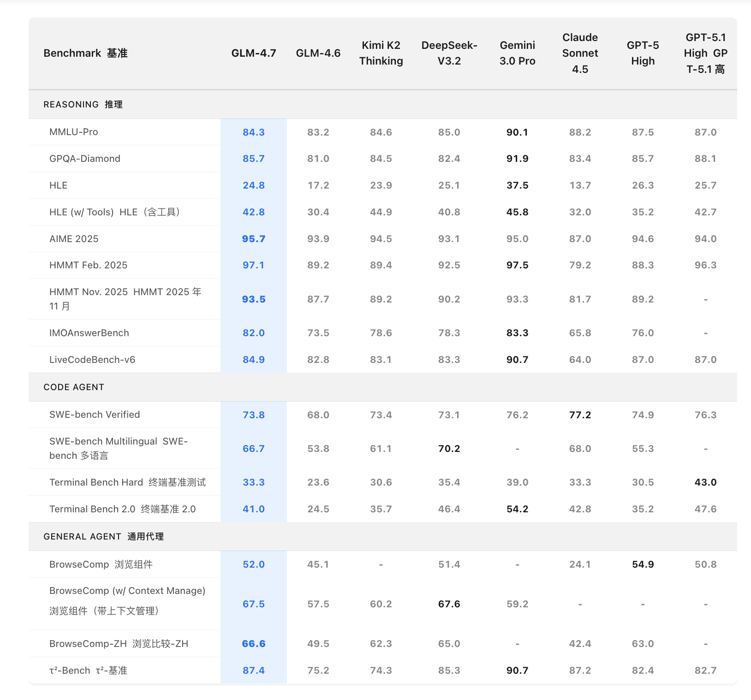Select the Terminal Bench Hard row label

(128, 482)
